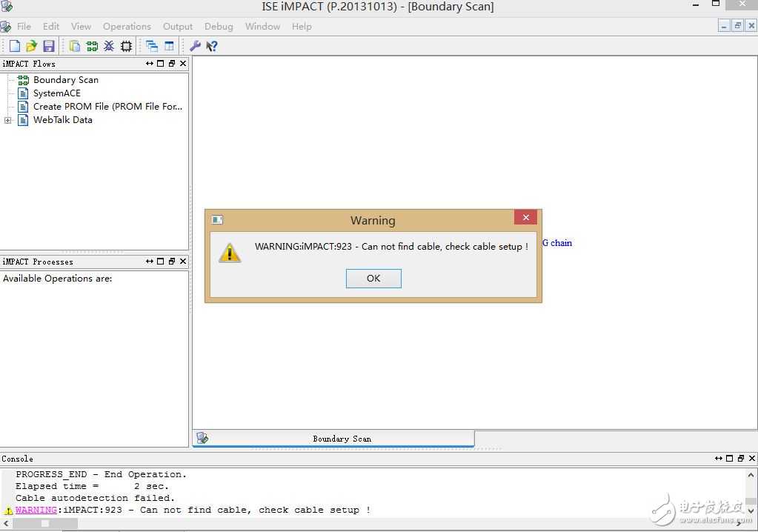Screen dimensions: 758x532
Task: Click the Create PROM File document icon
Action: [x=23, y=107]
